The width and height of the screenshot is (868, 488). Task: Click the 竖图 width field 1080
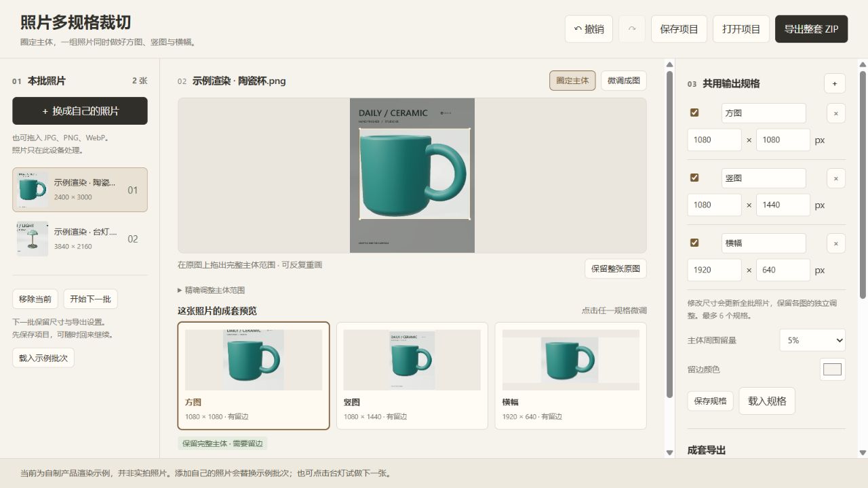[715, 205]
